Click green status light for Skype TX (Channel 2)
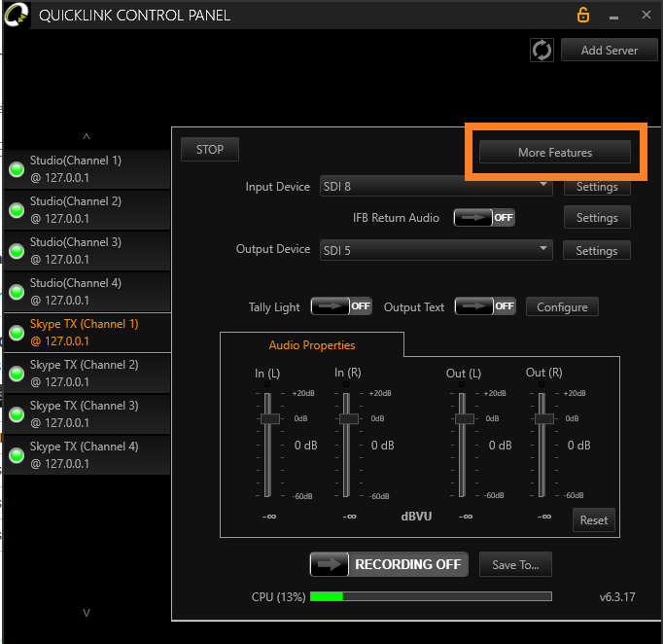 (17, 374)
